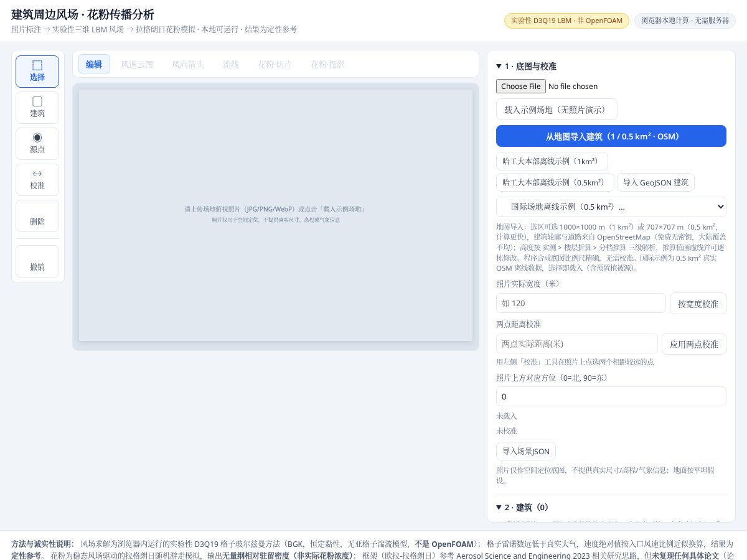This screenshot has width=747, height=560.
Task: Open the 花粉·切片 tab
Action: pos(275,64)
